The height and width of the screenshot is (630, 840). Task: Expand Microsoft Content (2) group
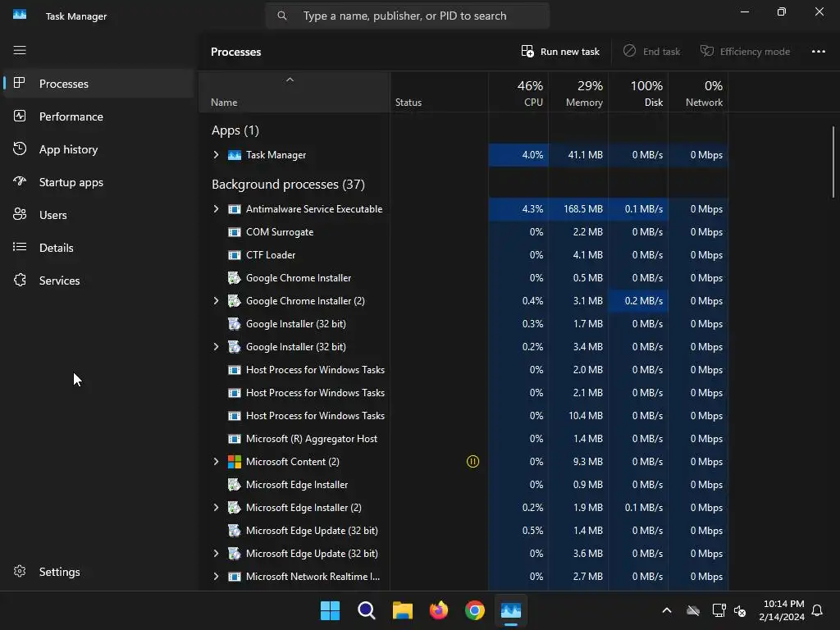tap(216, 461)
